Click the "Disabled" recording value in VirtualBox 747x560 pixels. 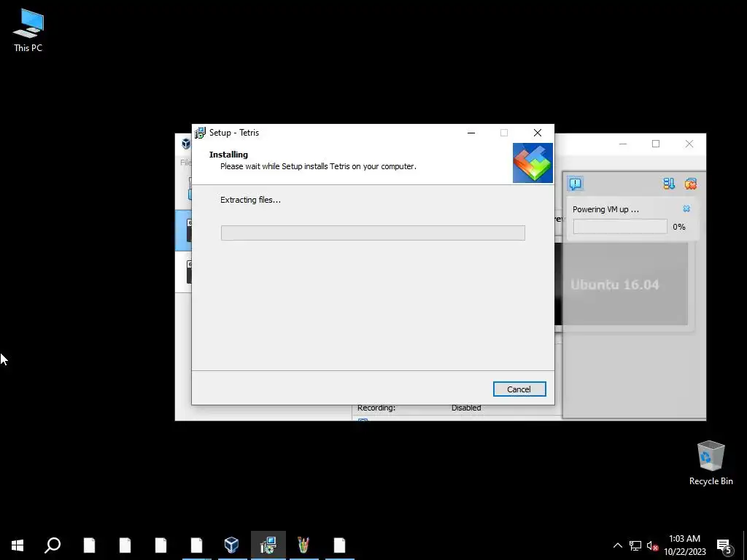466,408
